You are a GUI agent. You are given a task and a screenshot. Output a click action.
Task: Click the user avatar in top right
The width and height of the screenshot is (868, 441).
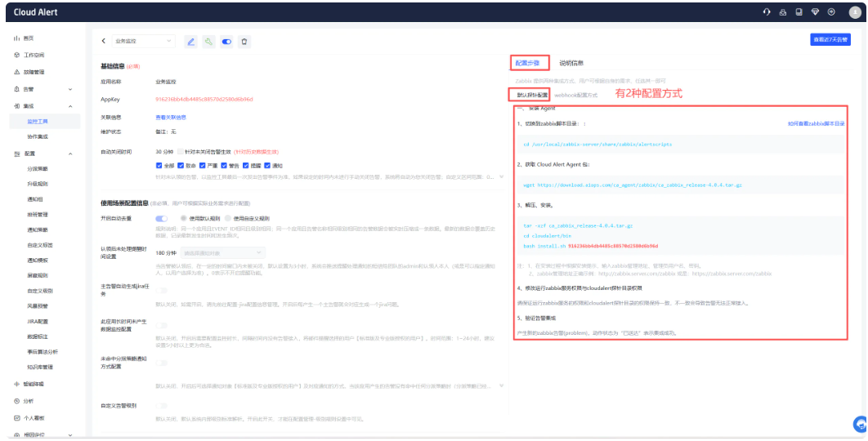pyautogui.click(x=854, y=12)
